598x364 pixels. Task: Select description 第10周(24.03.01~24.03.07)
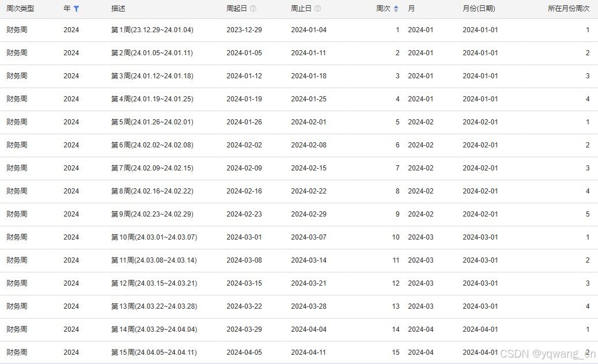click(154, 237)
